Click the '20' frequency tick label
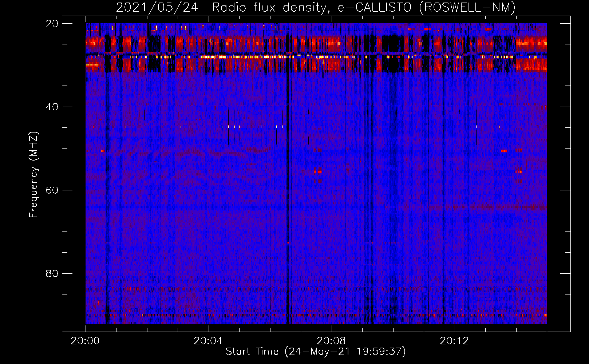This screenshot has width=589, height=364. pyautogui.click(x=52, y=24)
